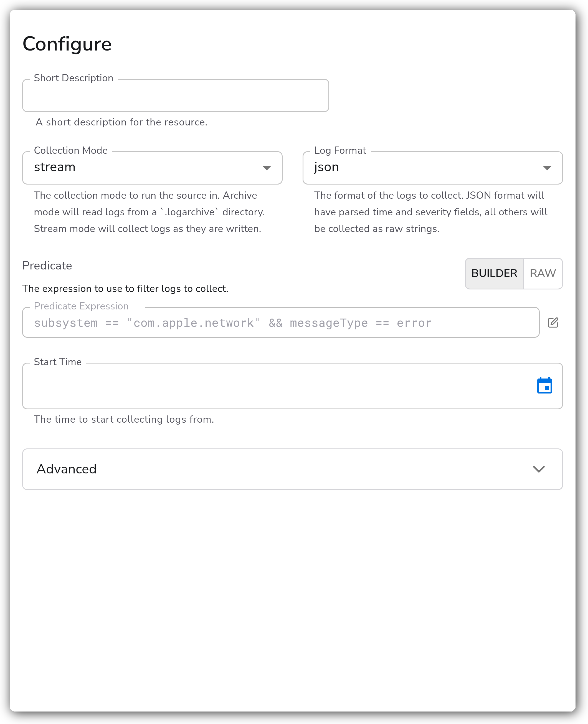
Task: Focus the Short Description input field
Action: [x=176, y=95]
